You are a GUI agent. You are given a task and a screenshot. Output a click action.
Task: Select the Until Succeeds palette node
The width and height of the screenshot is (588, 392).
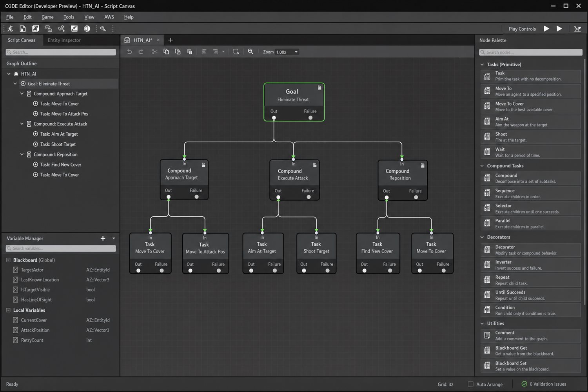[530, 295]
